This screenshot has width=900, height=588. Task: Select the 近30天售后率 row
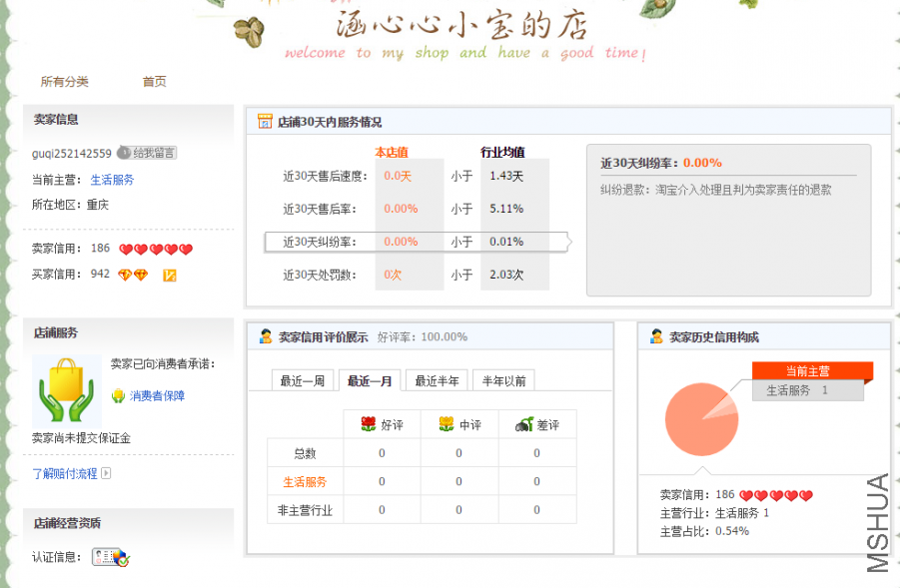(416, 209)
